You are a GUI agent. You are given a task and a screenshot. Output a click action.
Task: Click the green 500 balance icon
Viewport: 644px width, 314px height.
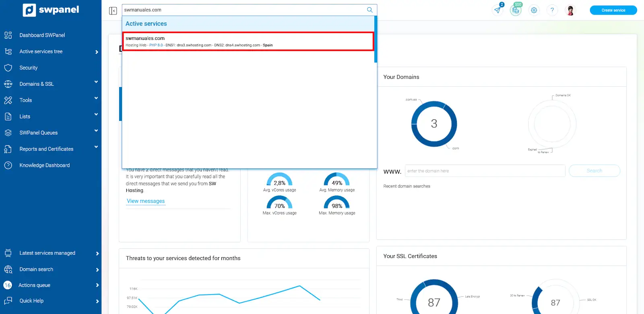tap(516, 10)
